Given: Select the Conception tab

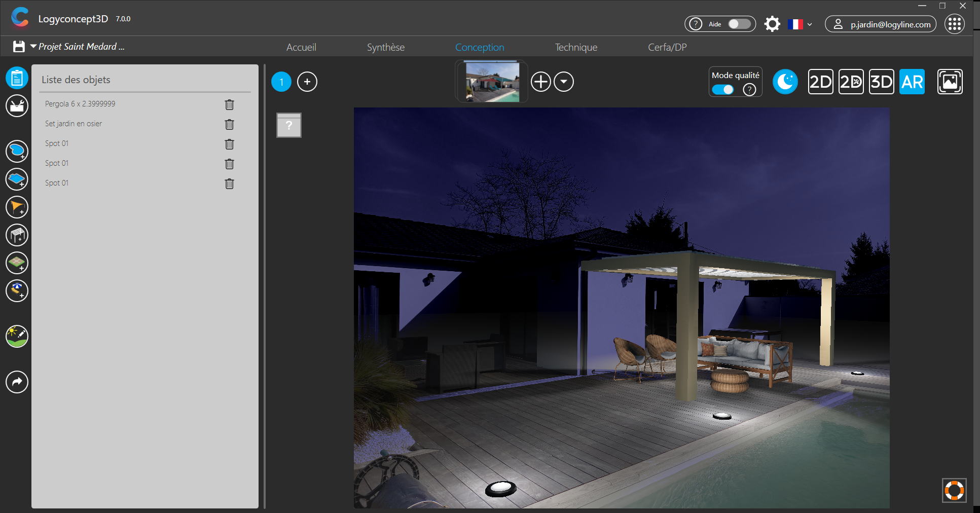Looking at the screenshot, I should (x=480, y=47).
